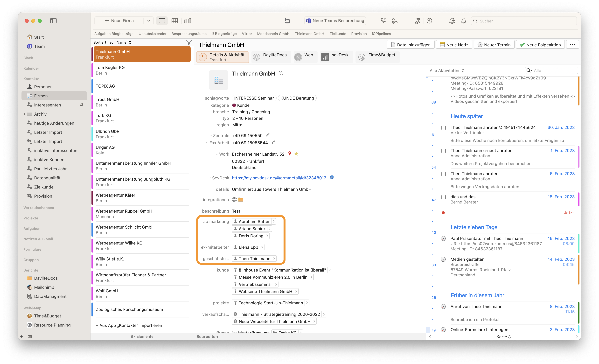This screenshot has height=364, width=599.
Task: Open dropdown arrow next to Neue Firma
Action: (148, 21)
